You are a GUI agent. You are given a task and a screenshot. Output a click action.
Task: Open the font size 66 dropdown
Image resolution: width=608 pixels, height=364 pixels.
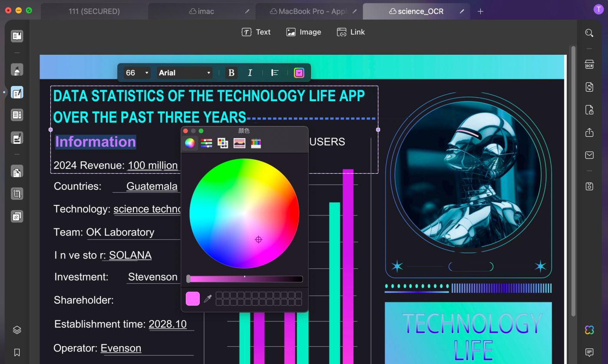[137, 73]
